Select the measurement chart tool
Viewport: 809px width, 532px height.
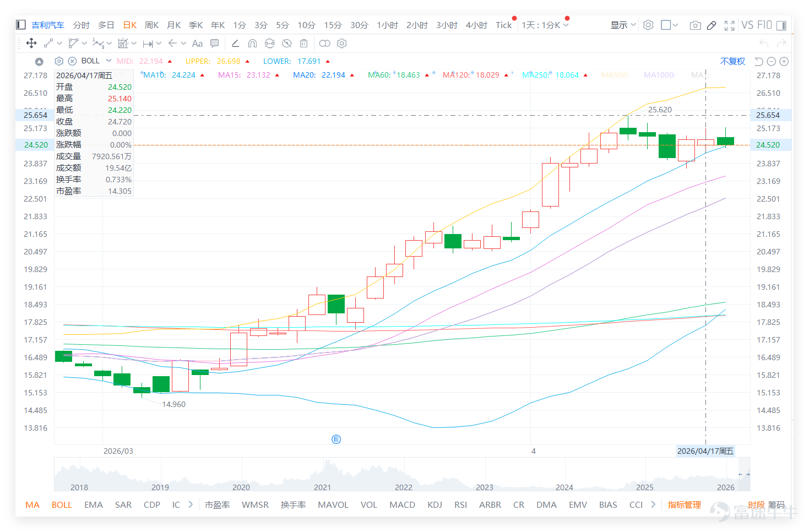(x=123, y=43)
